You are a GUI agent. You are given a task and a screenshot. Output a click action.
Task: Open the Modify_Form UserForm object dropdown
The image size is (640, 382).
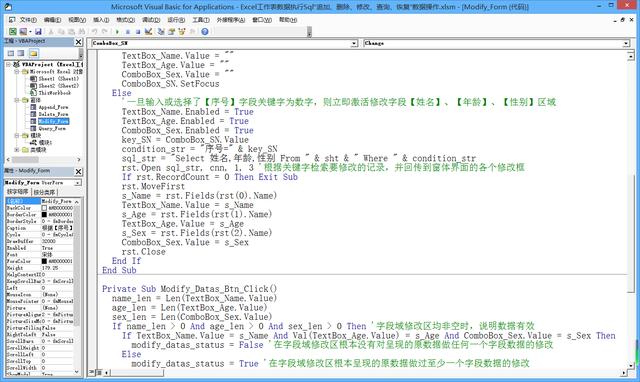(x=78, y=183)
